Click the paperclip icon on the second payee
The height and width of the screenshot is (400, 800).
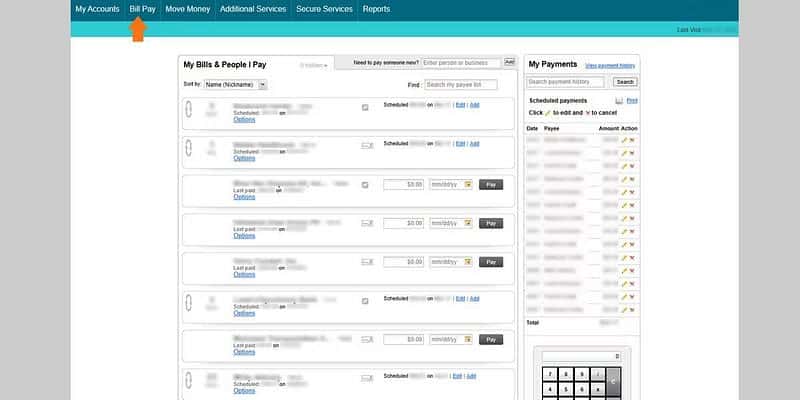tap(188, 149)
